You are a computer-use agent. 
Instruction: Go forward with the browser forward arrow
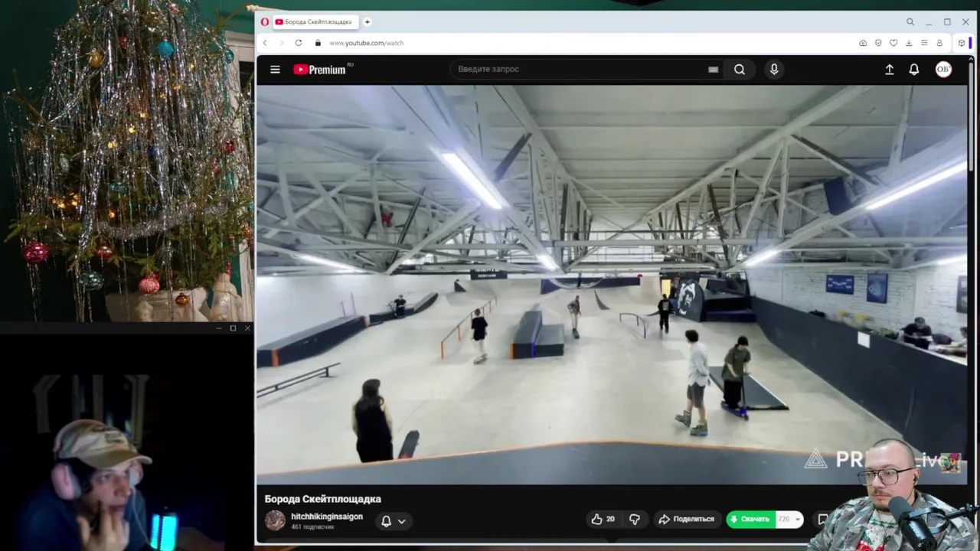click(x=281, y=43)
